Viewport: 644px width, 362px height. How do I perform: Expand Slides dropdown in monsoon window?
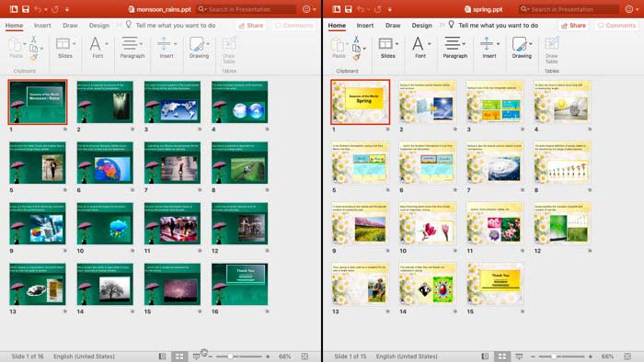click(x=75, y=43)
